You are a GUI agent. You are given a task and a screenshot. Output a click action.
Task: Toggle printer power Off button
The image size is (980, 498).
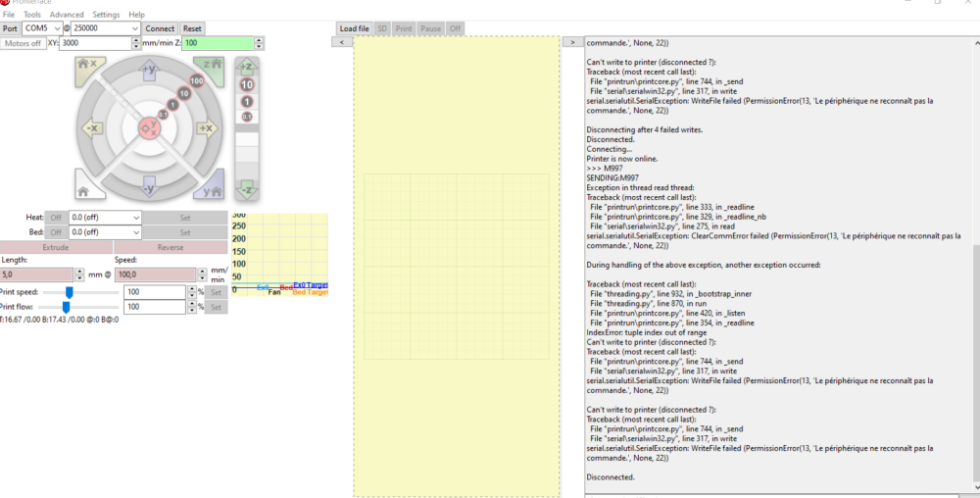coord(455,28)
